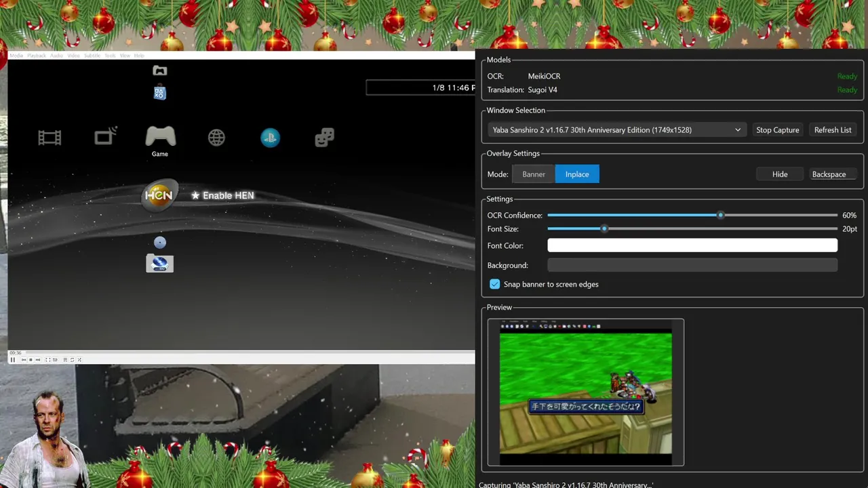Open the Audio menu in VLC
The image size is (868, 488).
coord(57,56)
